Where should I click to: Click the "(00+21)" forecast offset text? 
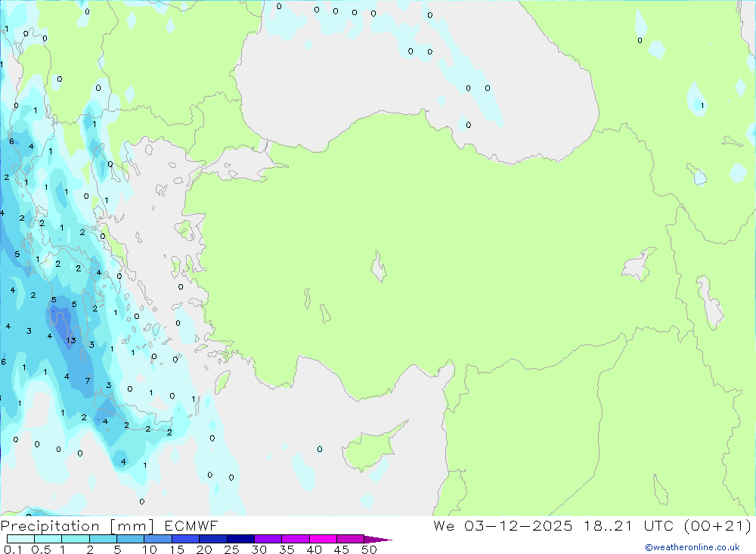(718, 526)
